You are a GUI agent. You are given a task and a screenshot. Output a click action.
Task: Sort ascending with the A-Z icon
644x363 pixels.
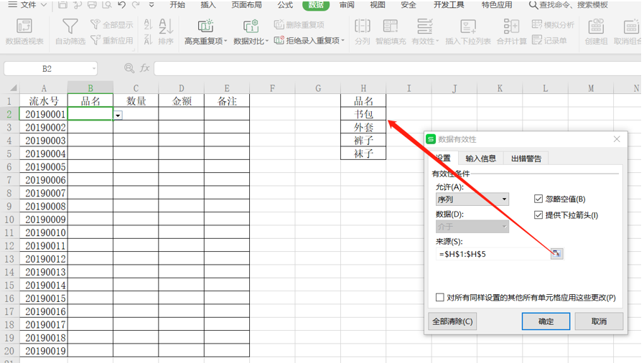coord(148,24)
